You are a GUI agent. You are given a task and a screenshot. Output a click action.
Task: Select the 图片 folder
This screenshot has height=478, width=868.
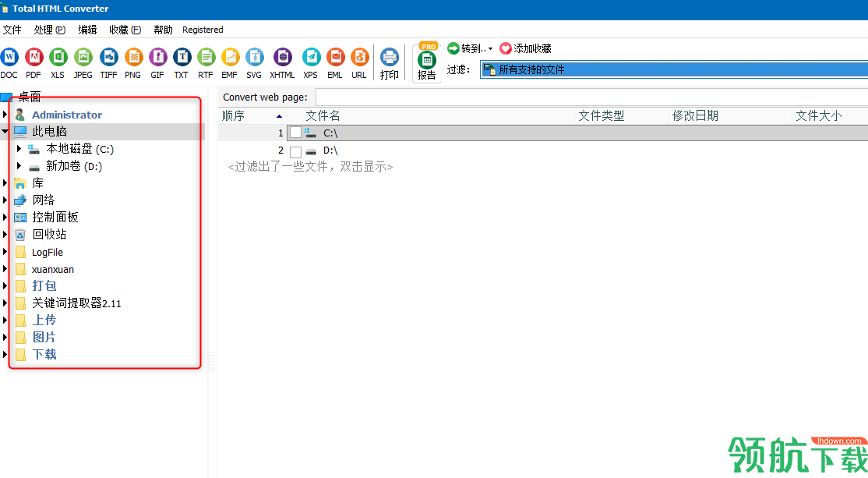coord(44,338)
